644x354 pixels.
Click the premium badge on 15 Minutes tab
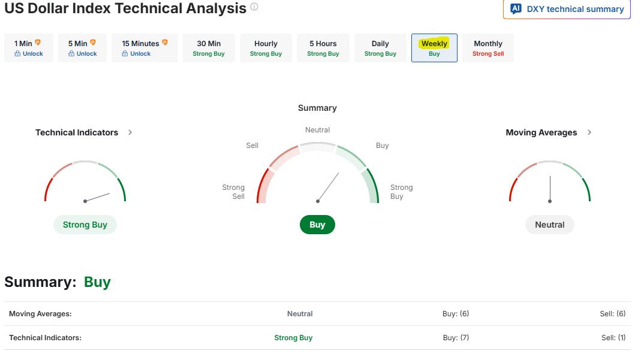click(x=165, y=43)
